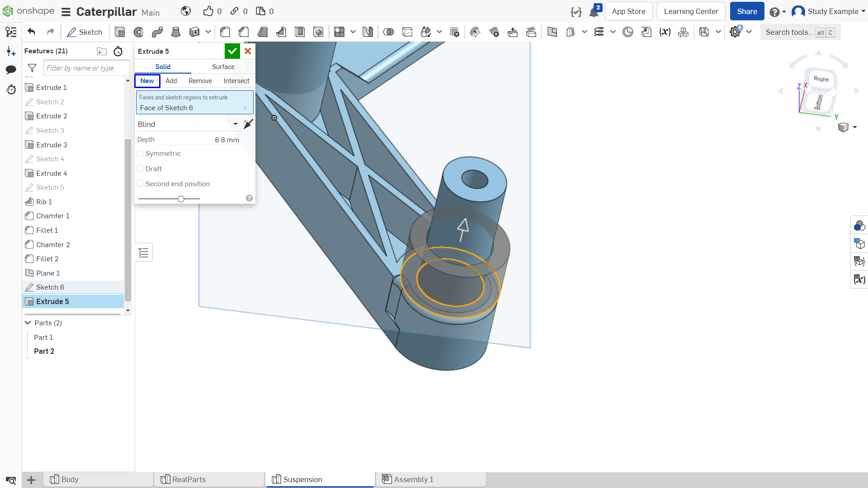
Task: Enable Second end position checkbox
Action: click(x=140, y=183)
